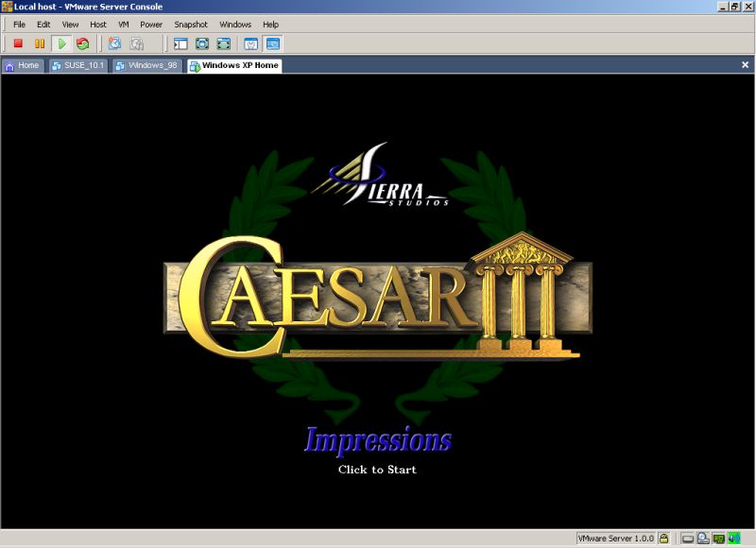
Task: Click the Revert to snapshot icon
Action: pyautogui.click(x=137, y=43)
